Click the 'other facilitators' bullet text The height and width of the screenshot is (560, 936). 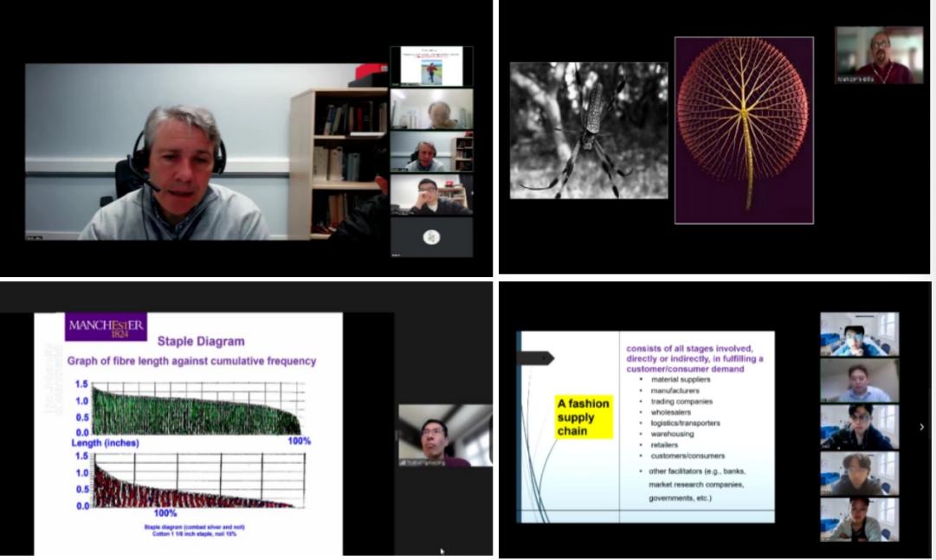[x=695, y=472]
